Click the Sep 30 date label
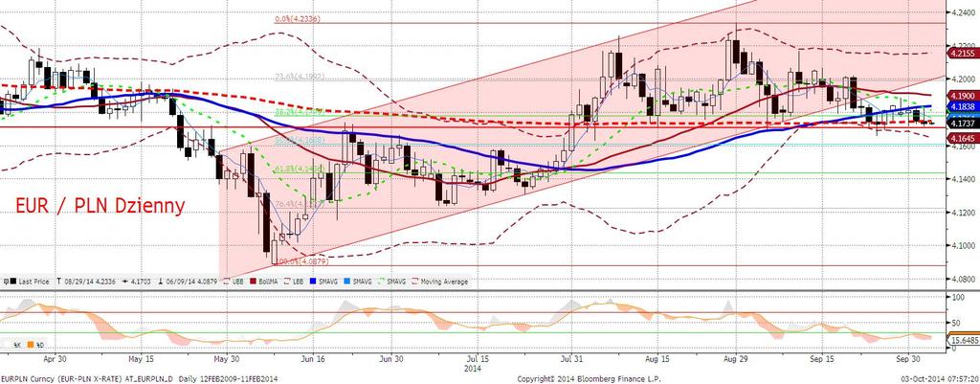 click(909, 358)
